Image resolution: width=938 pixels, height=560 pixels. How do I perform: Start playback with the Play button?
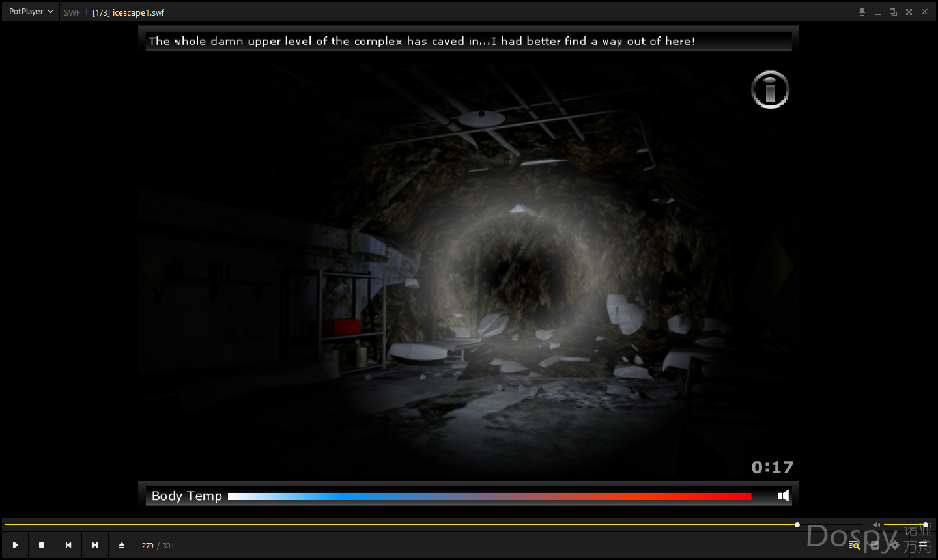16,545
